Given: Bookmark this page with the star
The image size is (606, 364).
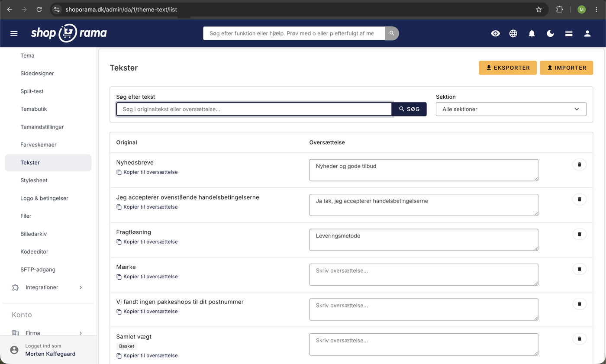Looking at the screenshot, I should pos(539,9).
